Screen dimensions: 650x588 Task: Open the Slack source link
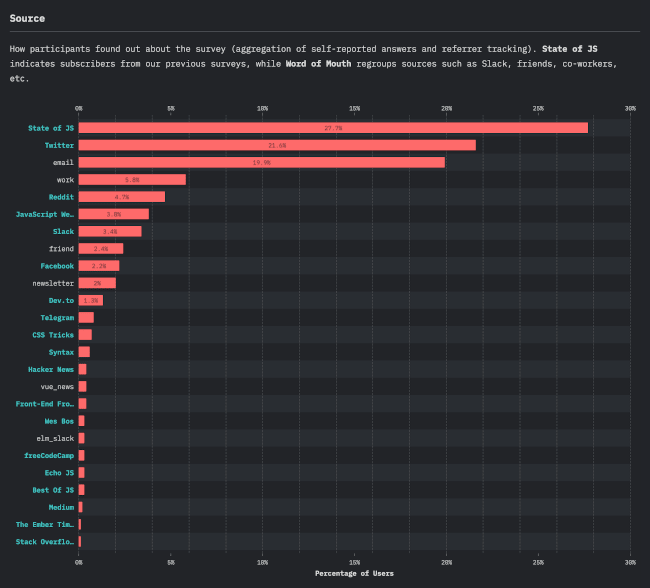[x=63, y=231]
